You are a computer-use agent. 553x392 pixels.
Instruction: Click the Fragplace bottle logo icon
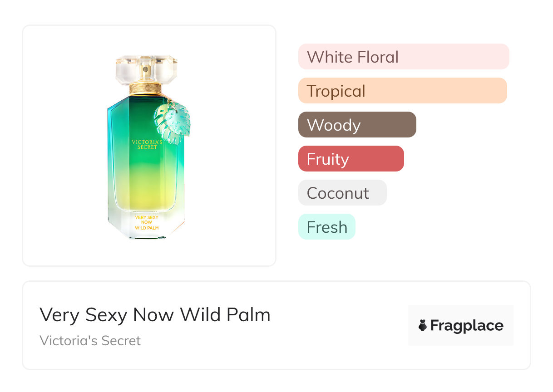[x=423, y=325]
